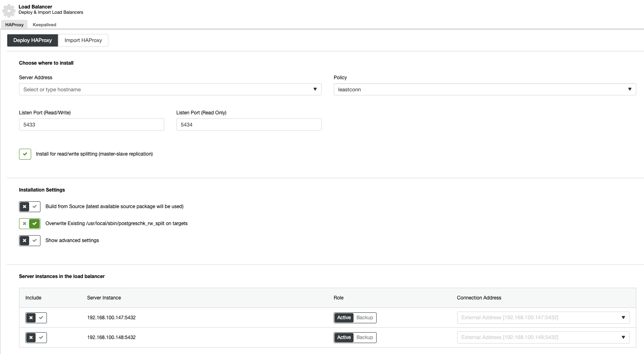Click the Choose where to install heading
This screenshot has height=354, width=644.
coord(46,63)
